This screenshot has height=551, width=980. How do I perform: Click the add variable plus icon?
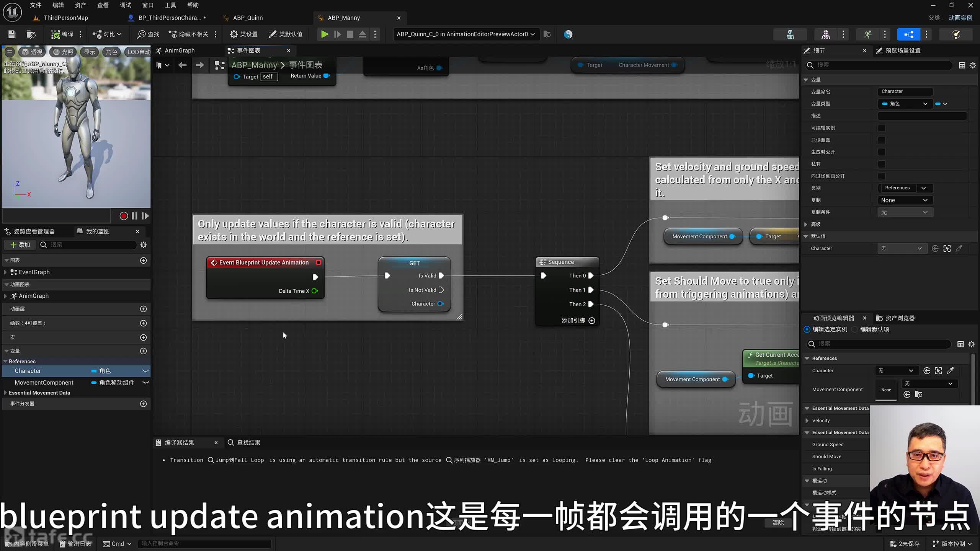coord(144,351)
